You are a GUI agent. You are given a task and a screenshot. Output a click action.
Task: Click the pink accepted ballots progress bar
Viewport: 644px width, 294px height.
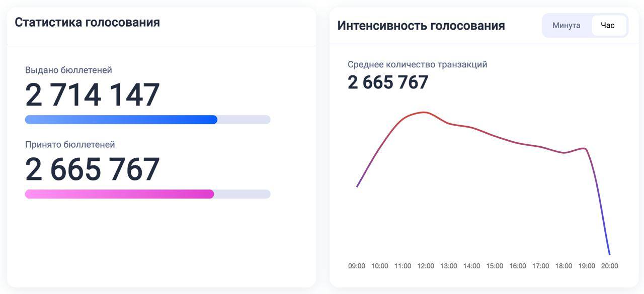[147, 194]
